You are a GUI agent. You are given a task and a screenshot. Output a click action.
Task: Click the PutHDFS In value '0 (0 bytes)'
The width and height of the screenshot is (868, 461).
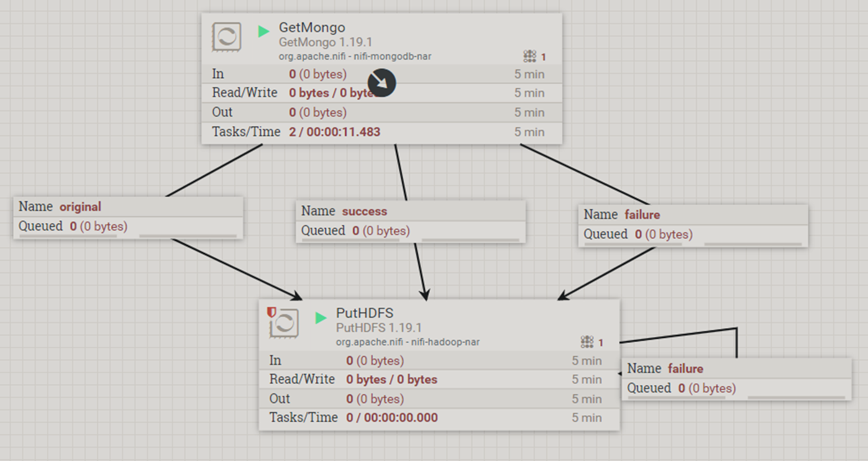(x=375, y=360)
